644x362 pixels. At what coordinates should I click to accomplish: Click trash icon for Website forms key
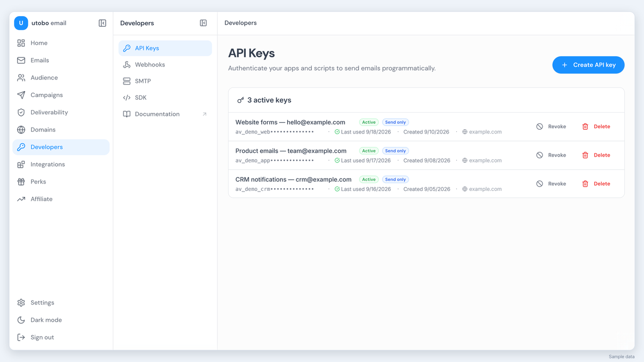tap(585, 127)
